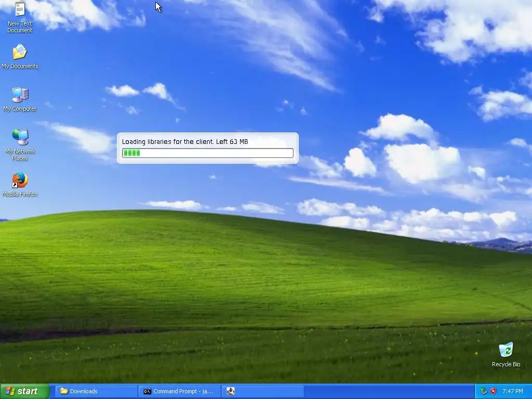
Task: Open the Windows start menu
Action: (24, 391)
